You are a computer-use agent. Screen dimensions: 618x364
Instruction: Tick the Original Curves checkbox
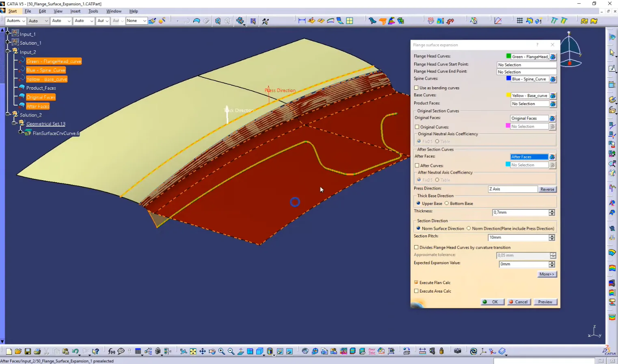417,127
